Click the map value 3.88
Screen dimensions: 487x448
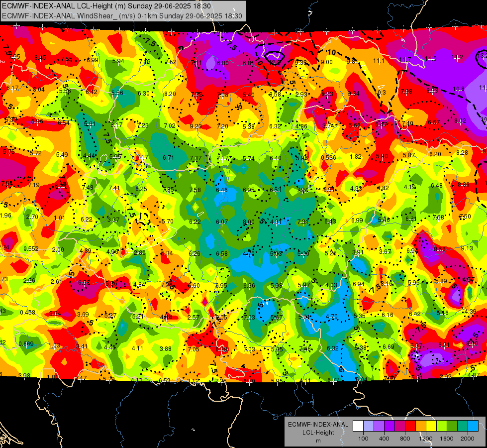click(166, 349)
